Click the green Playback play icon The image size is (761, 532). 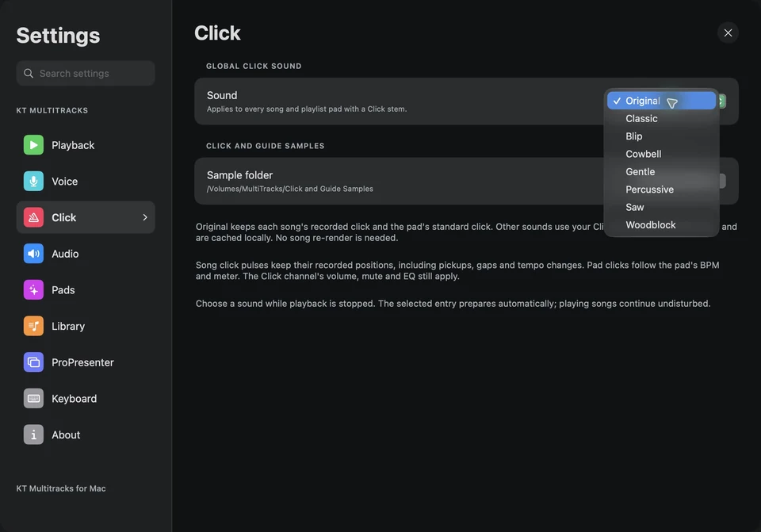point(33,145)
